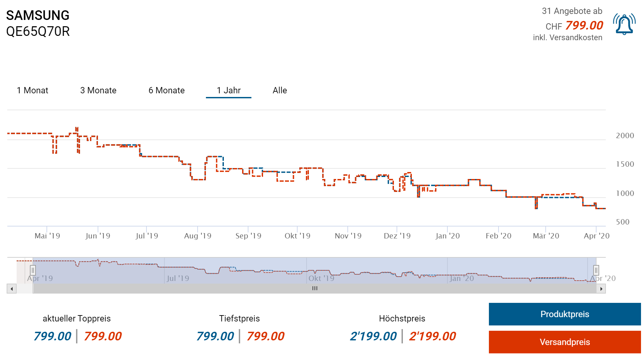Show the 6 Monate price history
The image size is (644, 354).
(x=166, y=90)
